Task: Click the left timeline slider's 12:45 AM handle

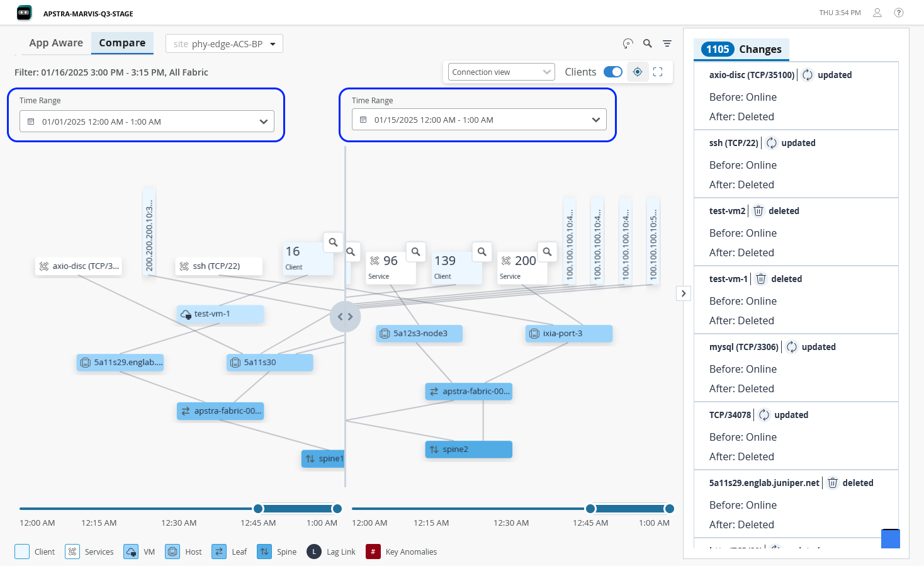Action: click(x=258, y=509)
